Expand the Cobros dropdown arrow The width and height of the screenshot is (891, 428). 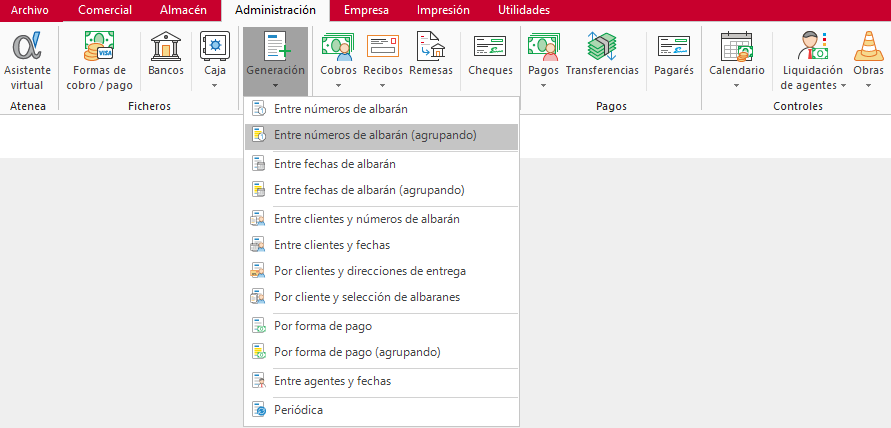(x=338, y=86)
